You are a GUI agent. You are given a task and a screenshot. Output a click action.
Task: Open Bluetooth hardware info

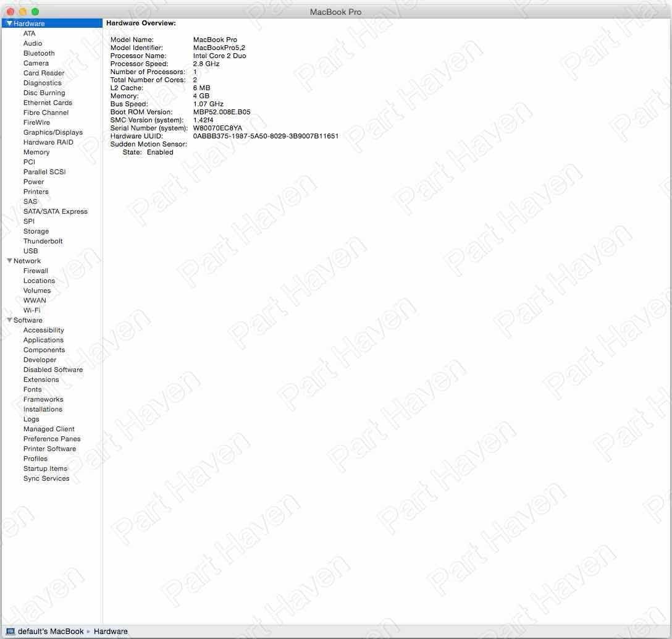click(x=39, y=53)
